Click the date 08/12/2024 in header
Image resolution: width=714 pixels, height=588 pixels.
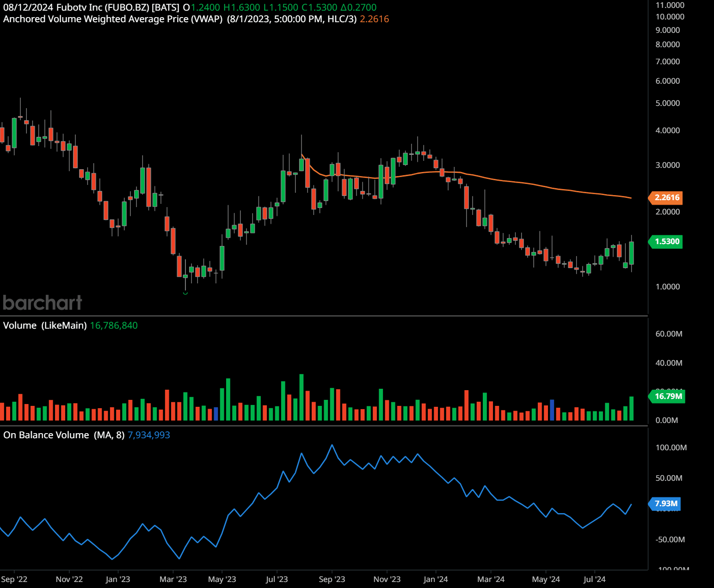coord(28,7)
